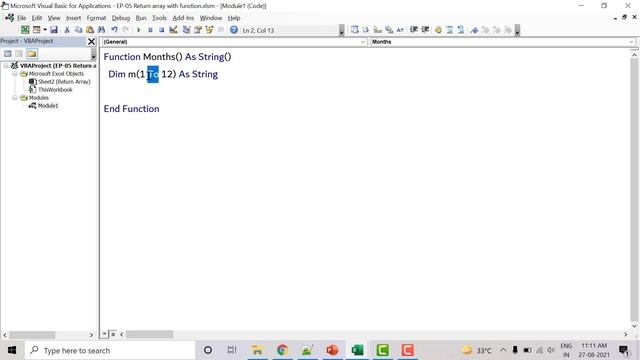640x360 pixels.
Task: Click the Windows Start button
Action: coord(12,350)
